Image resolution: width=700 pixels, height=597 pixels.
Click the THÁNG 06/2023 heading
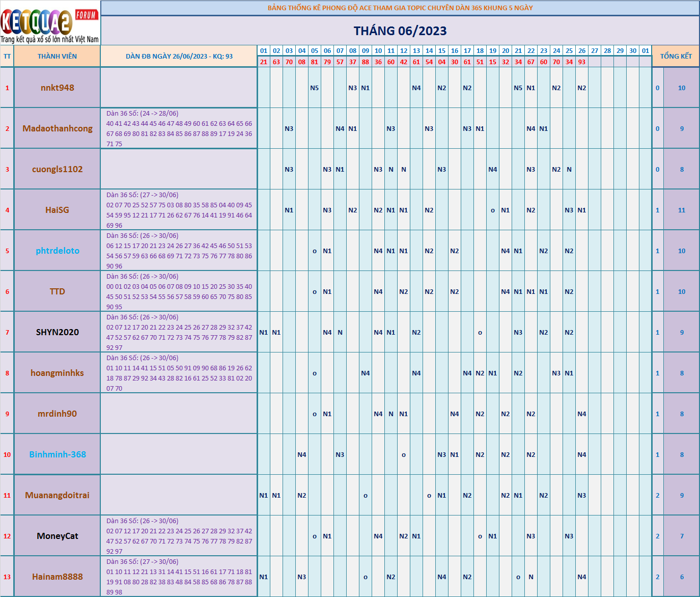tap(400, 31)
